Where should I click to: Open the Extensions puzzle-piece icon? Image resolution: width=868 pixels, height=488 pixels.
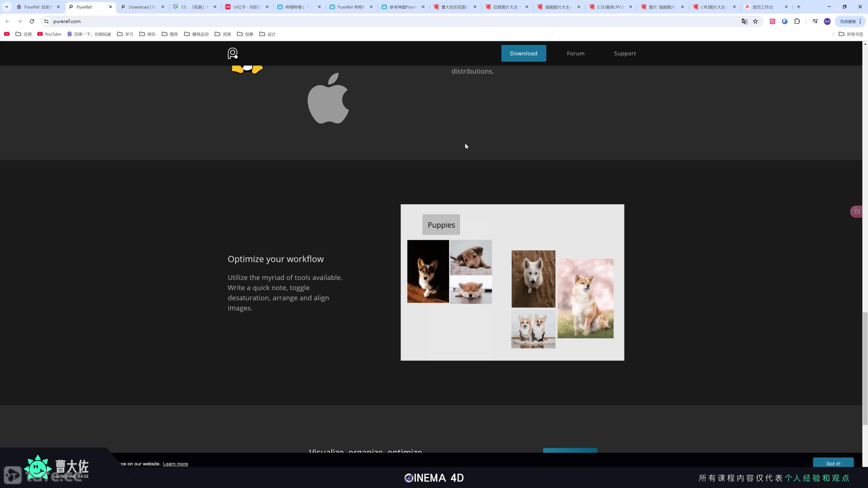[x=797, y=21]
